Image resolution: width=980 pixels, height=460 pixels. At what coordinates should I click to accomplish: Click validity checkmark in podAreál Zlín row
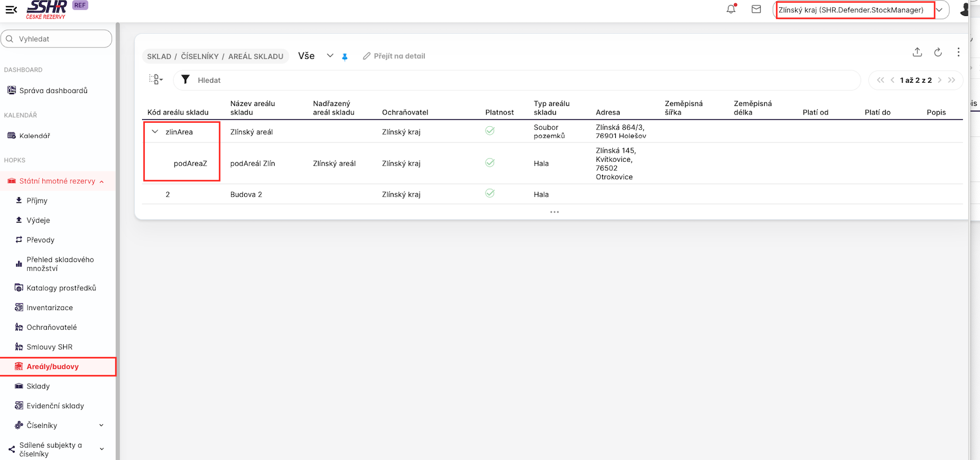coord(490,163)
